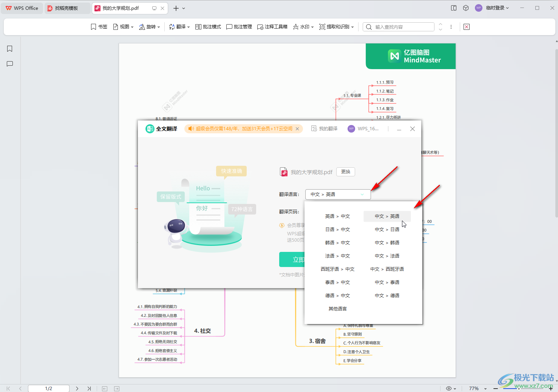Select 中文 > 泰语 language option
Image resolution: width=558 pixels, height=392 pixels.
click(x=387, y=282)
